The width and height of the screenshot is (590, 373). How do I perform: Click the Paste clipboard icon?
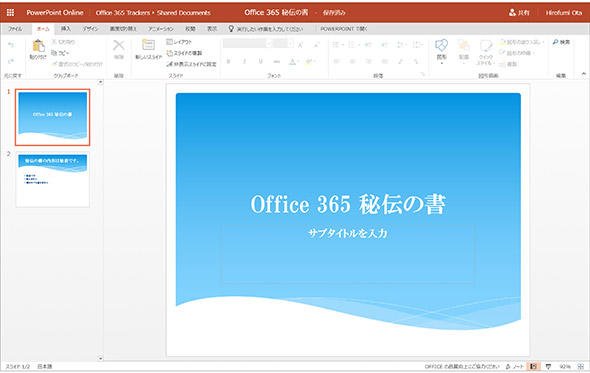click(x=38, y=46)
